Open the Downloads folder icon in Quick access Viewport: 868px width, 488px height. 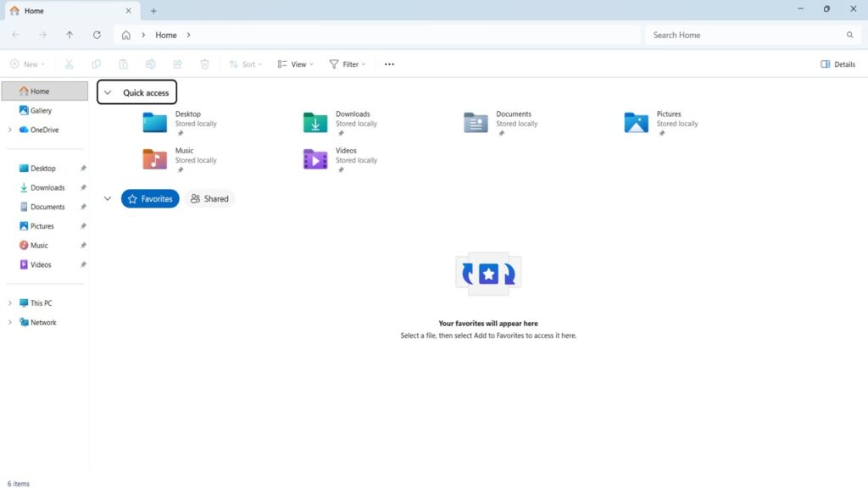coord(315,123)
